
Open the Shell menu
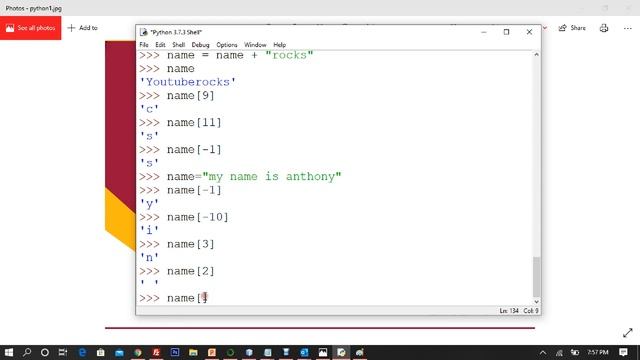pyautogui.click(x=178, y=44)
